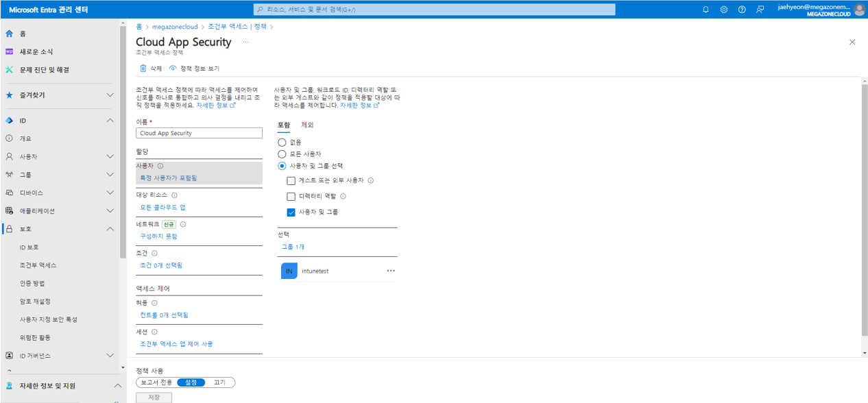Check the 게스트 또는 외부 사용자 checkbox

click(x=291, y=181)
